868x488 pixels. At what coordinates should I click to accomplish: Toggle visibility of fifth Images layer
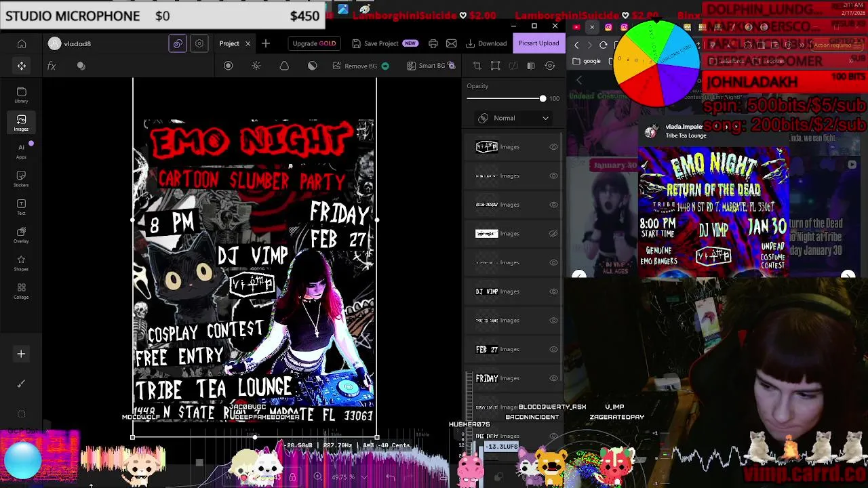pos(553,263)
